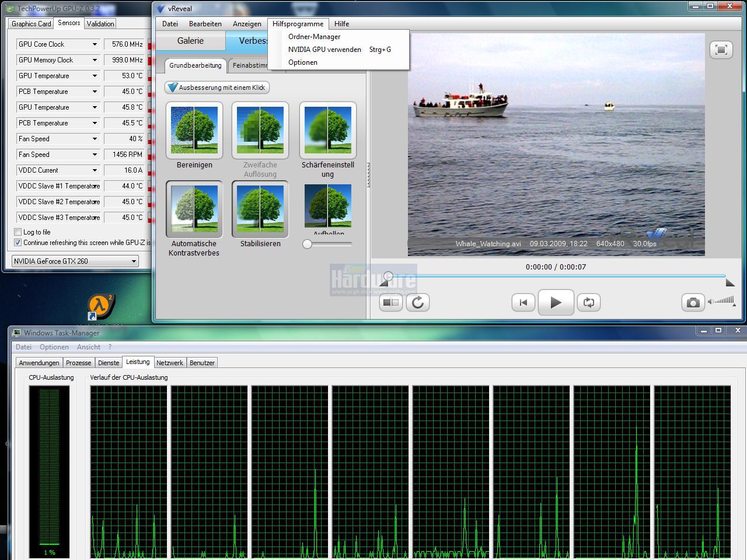Switch to Validation tab in GPU-Z
This screenshot has width=747, height=560.
(100, 24)
